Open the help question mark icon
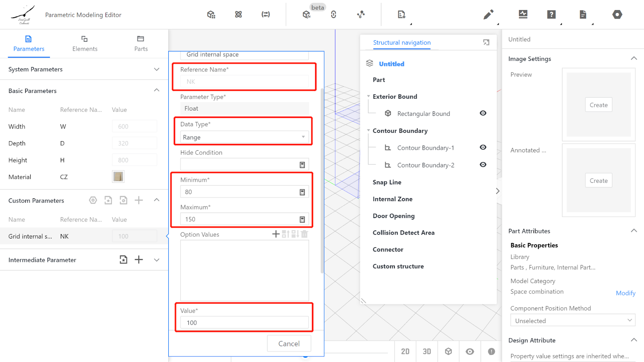This screenshot has width=644, height=362. 551,14
